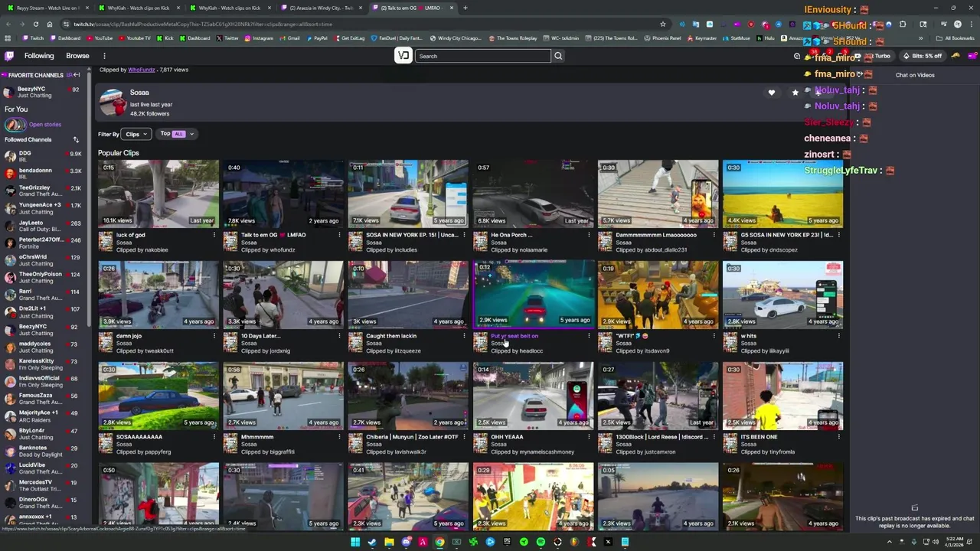The width and height of the screenshot is (980, 551).
Task: Open Sosaa's channel avatar
Action: tap(112, 103)
